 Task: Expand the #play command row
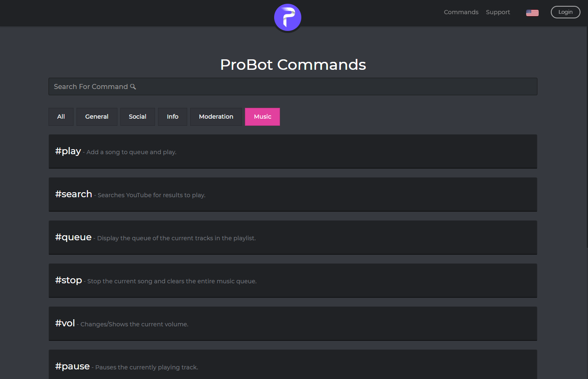pyautogui.click(x=293, y=151)
